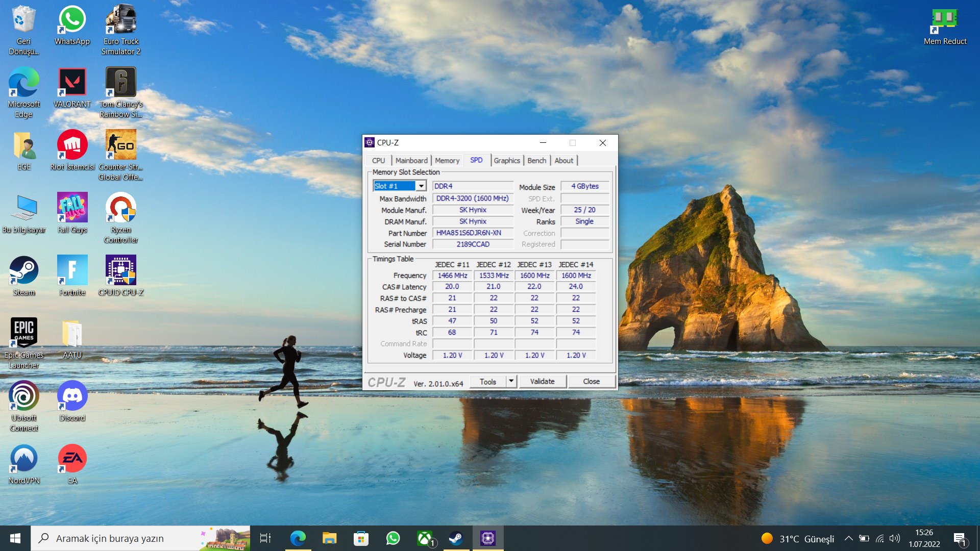Open NordVPN desktop shortcut

tap(23, 464)
